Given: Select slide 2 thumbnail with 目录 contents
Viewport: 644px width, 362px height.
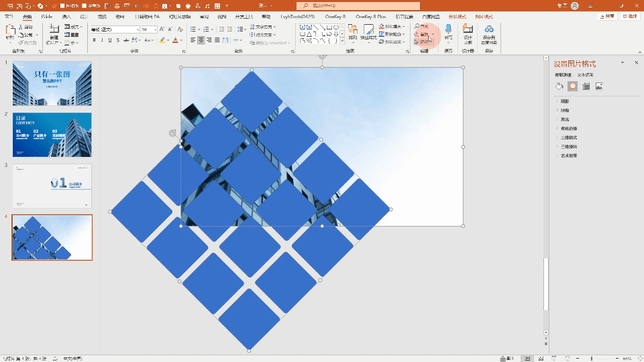Looking at the screenshot, I should pyautogui.click(x=52, y=135).
